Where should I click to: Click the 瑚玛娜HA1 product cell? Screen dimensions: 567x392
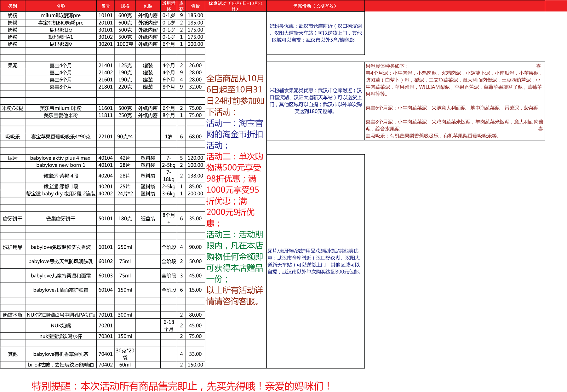point(61,37)
